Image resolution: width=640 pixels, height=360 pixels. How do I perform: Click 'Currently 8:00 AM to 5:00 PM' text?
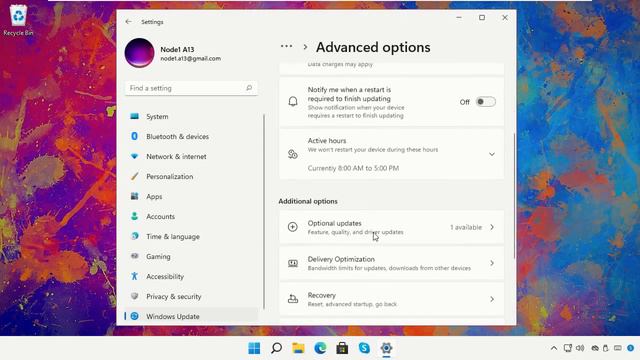(353, 168)
